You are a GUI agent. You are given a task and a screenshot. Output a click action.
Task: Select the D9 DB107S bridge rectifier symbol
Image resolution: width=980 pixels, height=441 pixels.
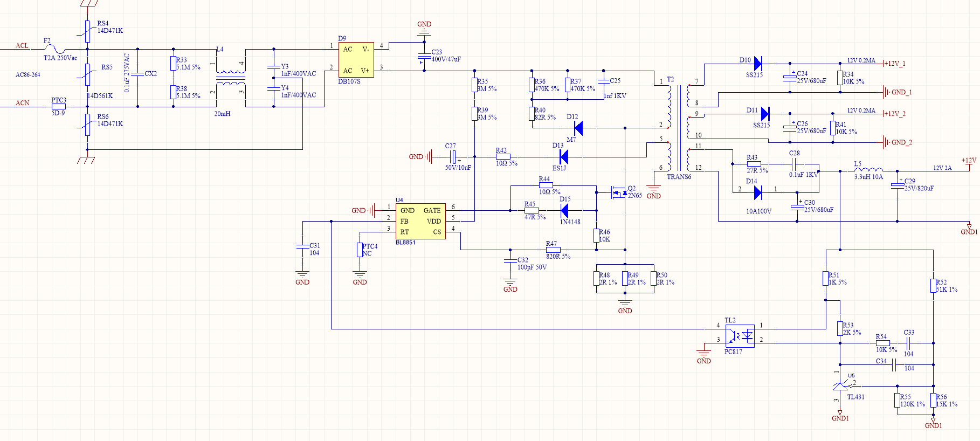pyautogui.click(x=356, y=60)
